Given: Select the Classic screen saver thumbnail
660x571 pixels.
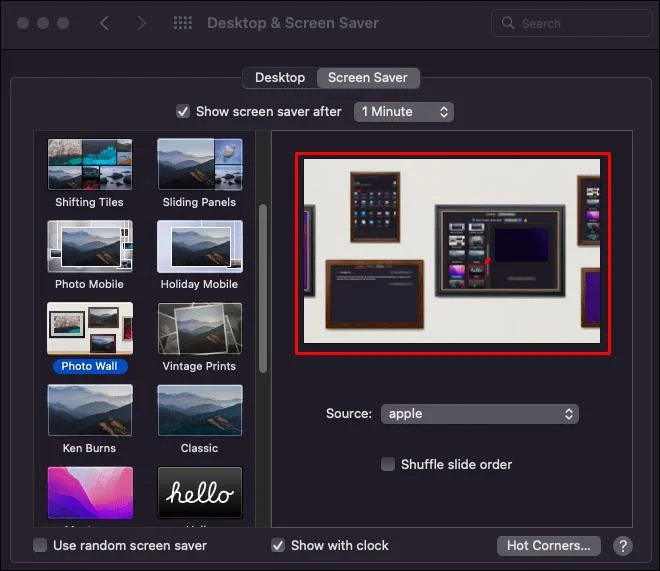Looking at the screenshot, I should tap(200, 410).
